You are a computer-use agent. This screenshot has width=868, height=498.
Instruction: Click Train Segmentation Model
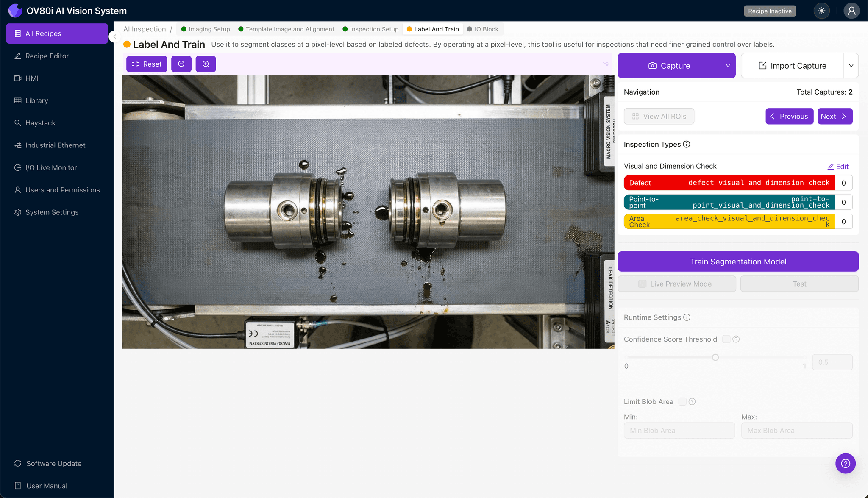click(x=738, y=262)
